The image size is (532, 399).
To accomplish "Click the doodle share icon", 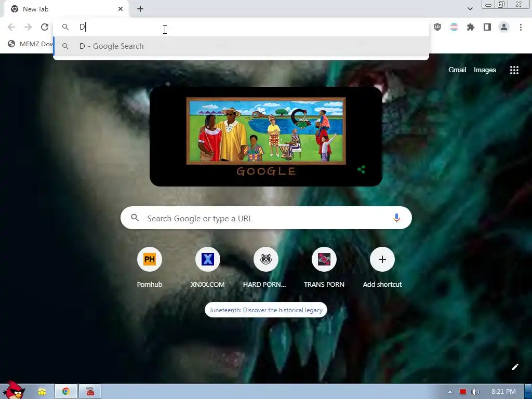I will 362,170.
